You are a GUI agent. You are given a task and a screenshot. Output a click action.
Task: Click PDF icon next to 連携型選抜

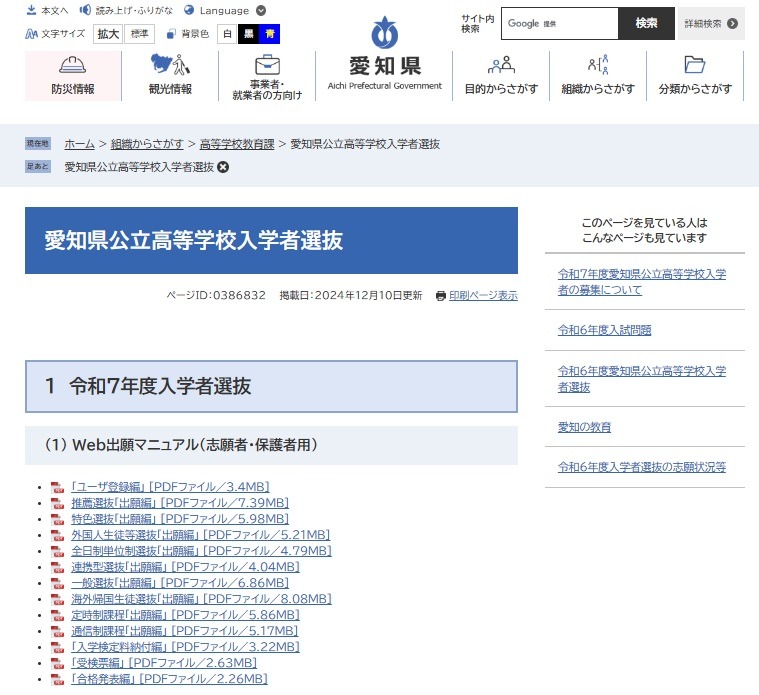click(x=58, y=567)
